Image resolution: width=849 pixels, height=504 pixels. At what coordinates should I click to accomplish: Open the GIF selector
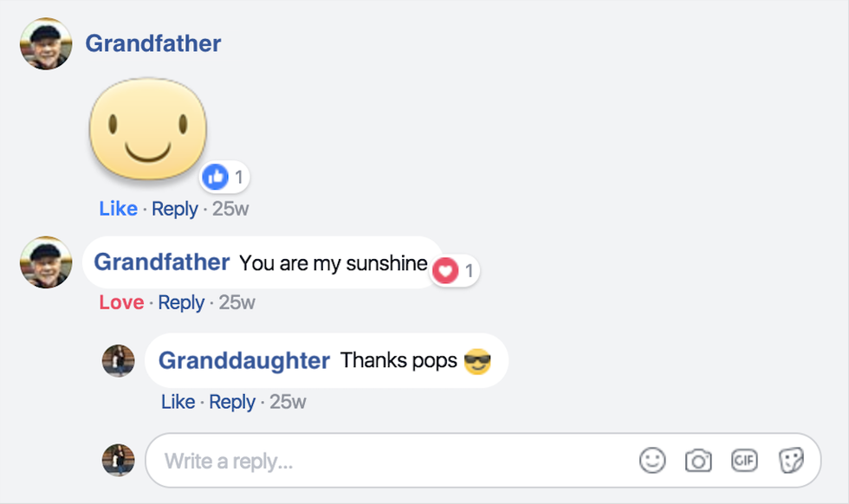743,460
